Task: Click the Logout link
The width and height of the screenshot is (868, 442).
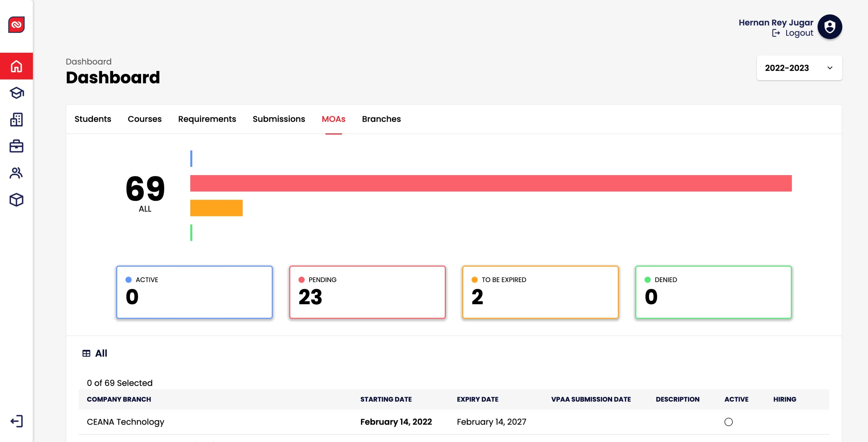Action: pyautogui.click(x=799, y=33)
